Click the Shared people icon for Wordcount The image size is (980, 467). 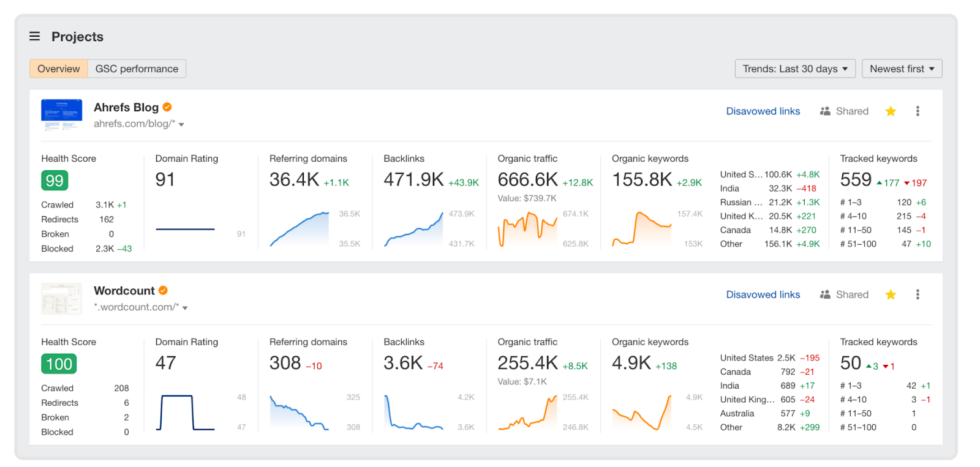coord(825,295)
